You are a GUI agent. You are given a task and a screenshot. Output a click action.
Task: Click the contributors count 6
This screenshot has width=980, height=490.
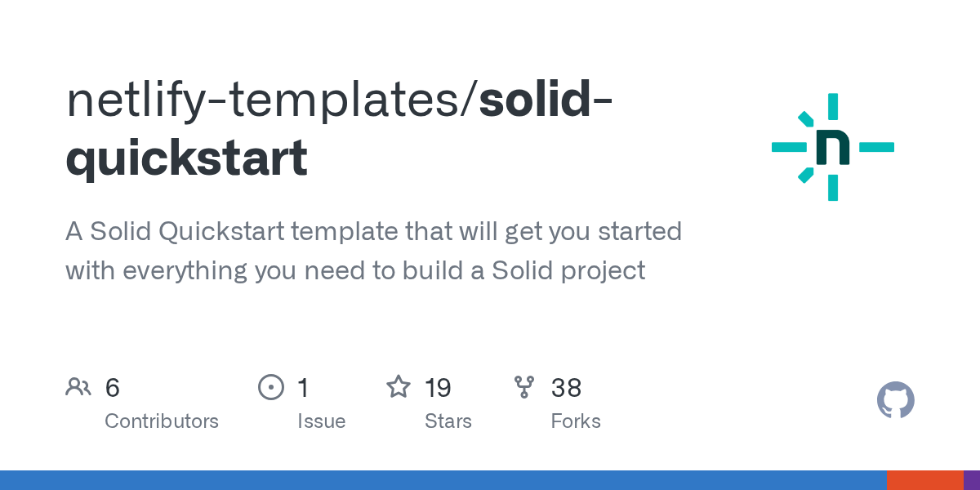tap(113, 388)
